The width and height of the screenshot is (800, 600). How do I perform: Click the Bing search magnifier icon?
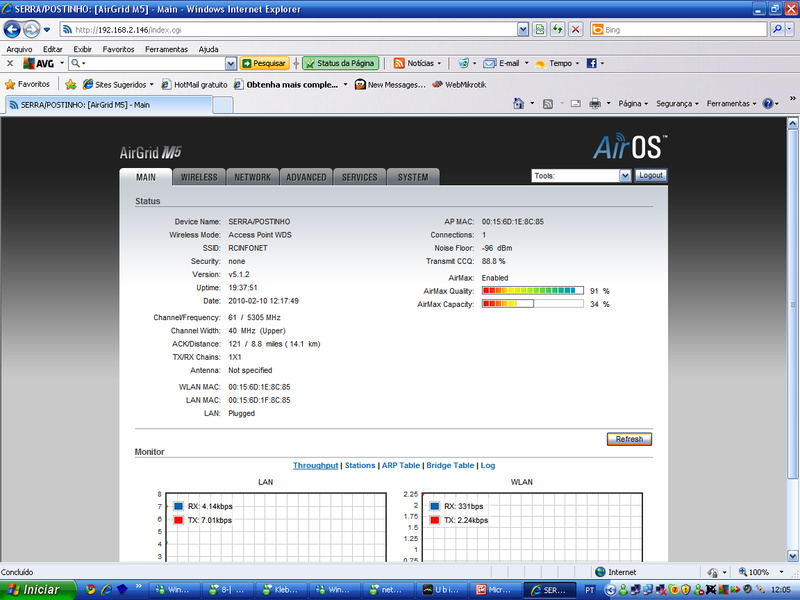pos(777,30)
